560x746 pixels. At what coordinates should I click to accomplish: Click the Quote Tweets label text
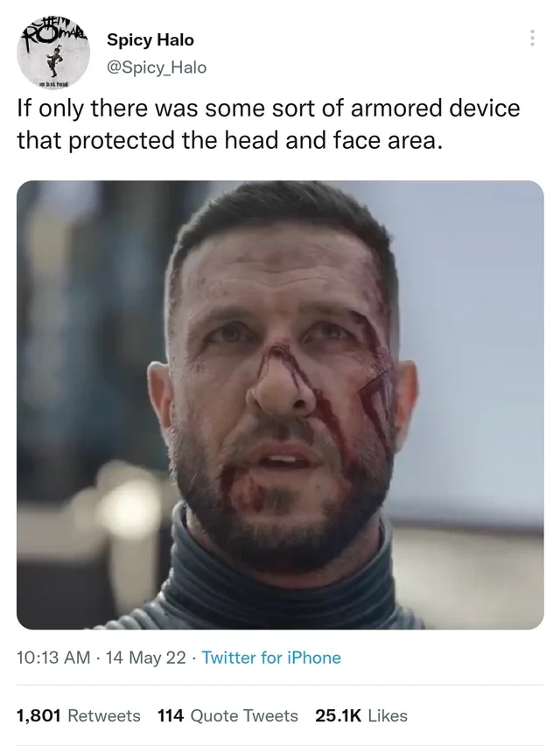244,715
